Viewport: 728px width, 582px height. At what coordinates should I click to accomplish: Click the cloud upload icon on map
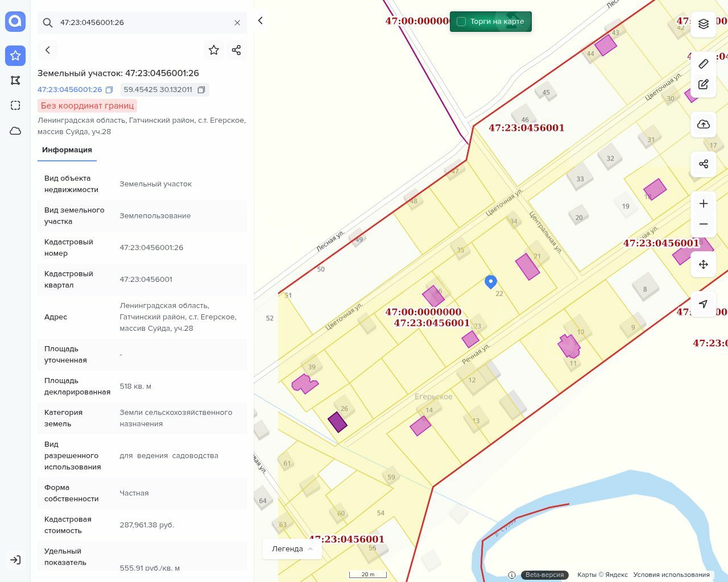tap(704, 124)
